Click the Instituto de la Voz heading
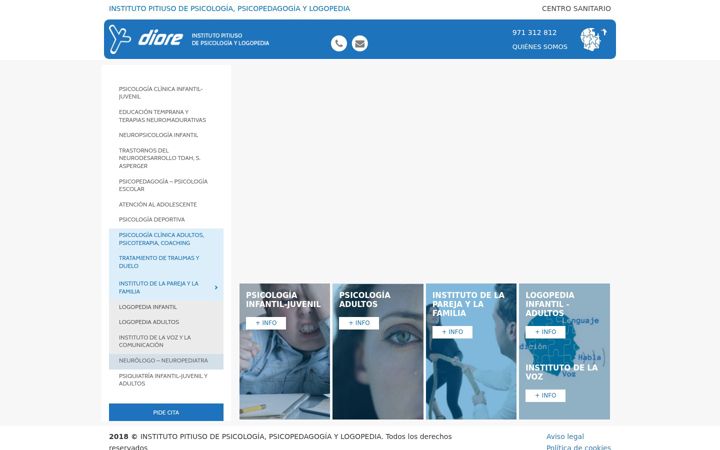720x450 pixels. pos(562,372)
